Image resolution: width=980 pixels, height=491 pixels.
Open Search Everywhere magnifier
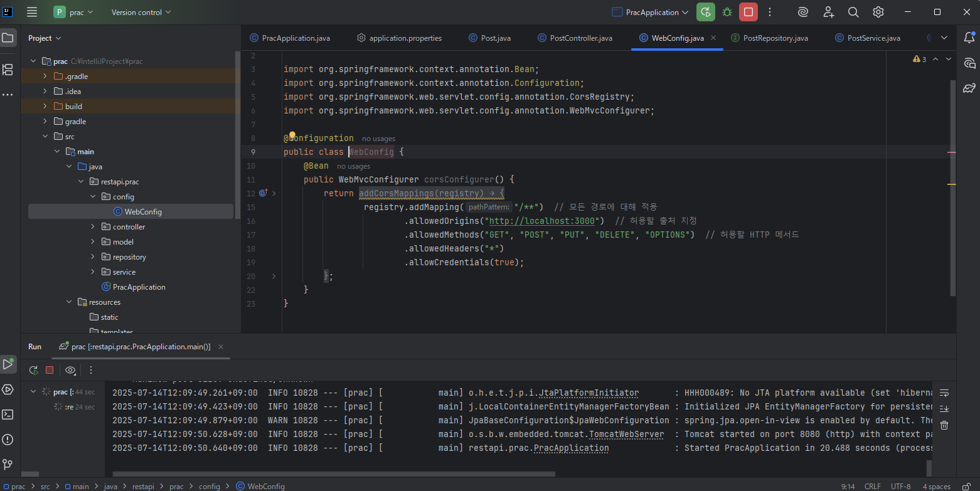pyautogui.click(x=853, y=12)
